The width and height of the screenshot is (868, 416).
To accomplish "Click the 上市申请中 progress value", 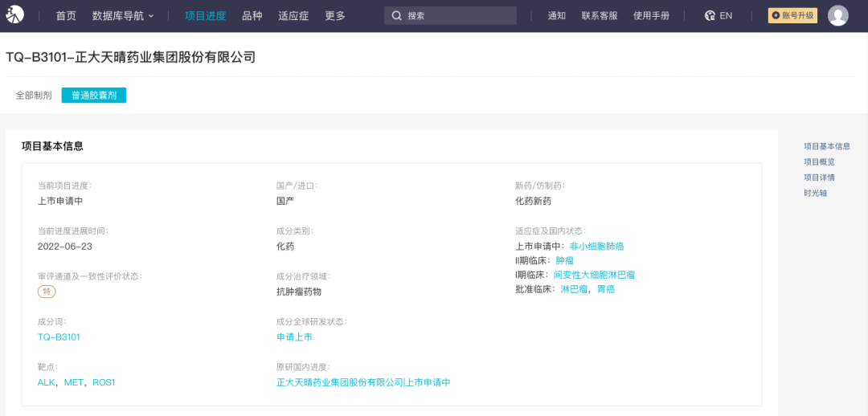I will tap(60, 201).
